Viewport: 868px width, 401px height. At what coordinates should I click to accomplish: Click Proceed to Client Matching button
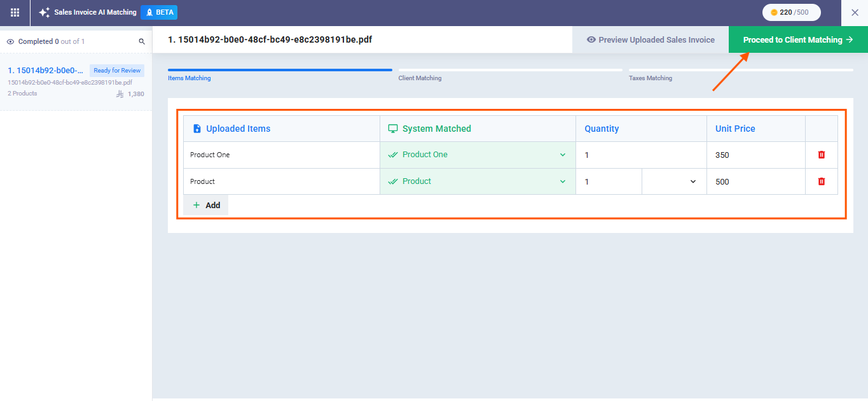798,39
